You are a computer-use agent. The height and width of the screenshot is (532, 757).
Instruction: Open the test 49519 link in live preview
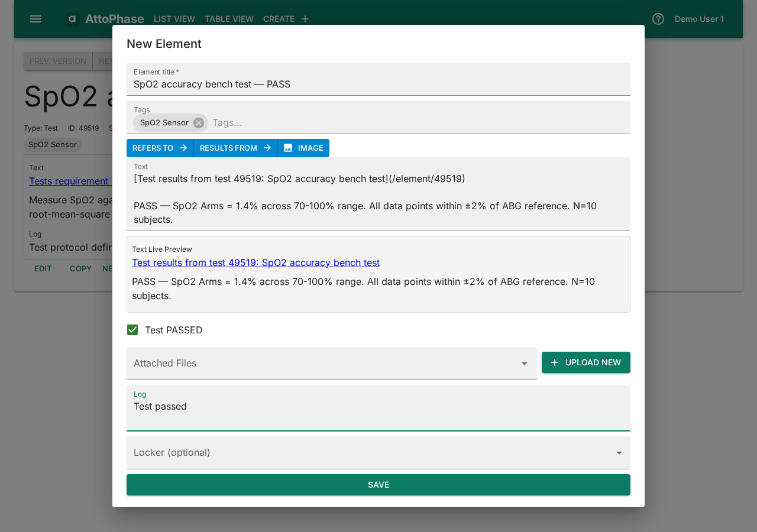click(255, 262)
